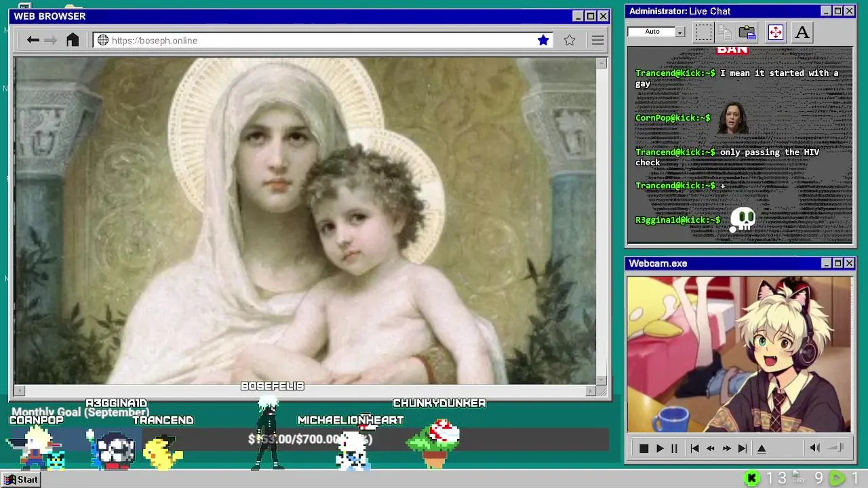This screenshot has width=868, height=488.
Task: Minimize the Webcam.exe window
Action: [826, 263]
